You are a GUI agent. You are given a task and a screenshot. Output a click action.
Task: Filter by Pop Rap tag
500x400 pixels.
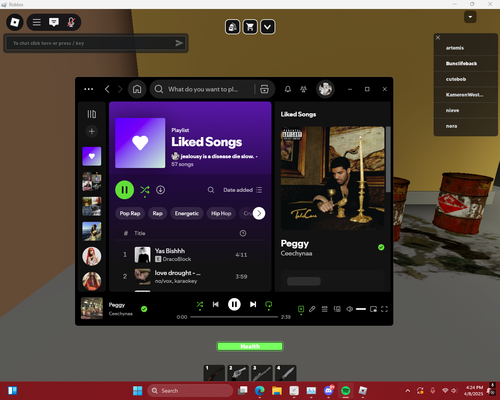[x=130, y=213]
